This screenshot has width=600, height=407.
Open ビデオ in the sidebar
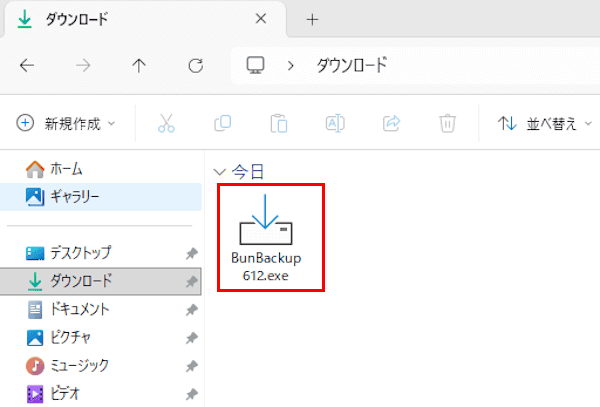tap(101, 394)
